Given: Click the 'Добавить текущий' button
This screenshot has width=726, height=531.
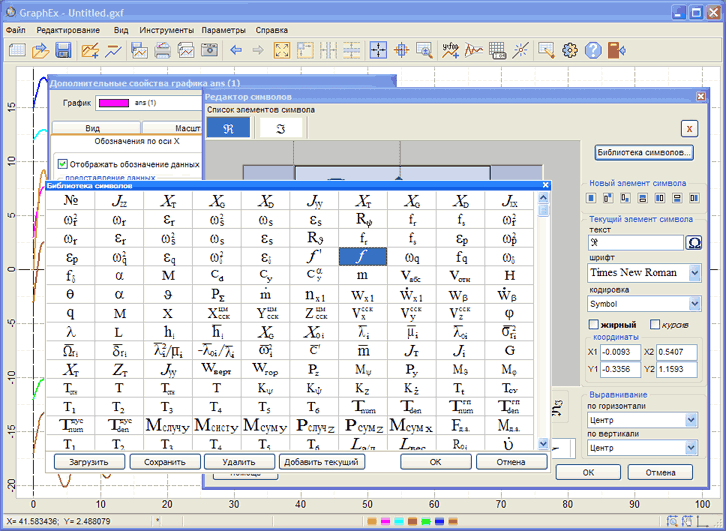Looking at the screenshot, I should pyautogui.click(x=321, y=462).
